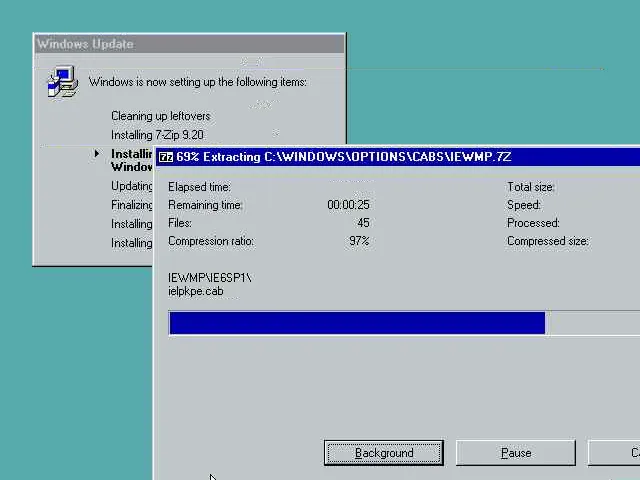Viewport: 640px width, 480px height.
Task: Click the 'Finalizing' item in Windows Update
Action: tap(131, 205)
